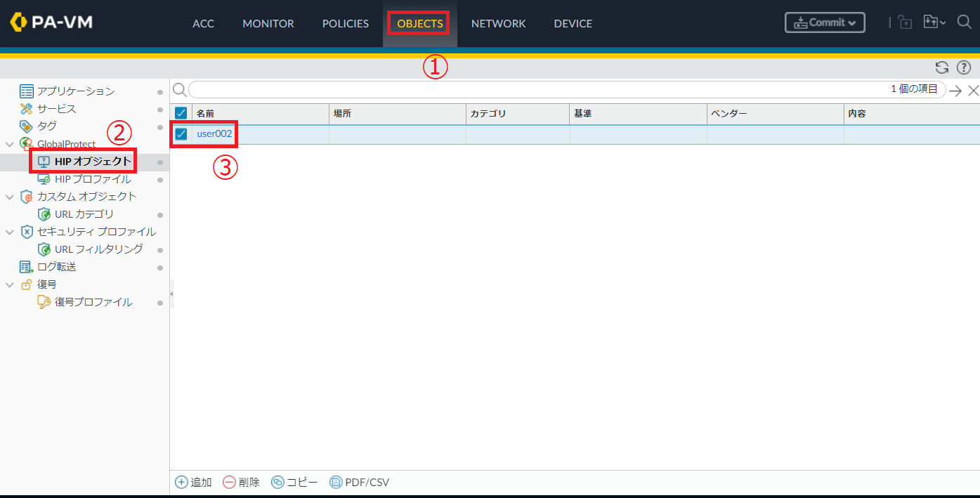Click the 追加 add button

[x=193, y=483]
